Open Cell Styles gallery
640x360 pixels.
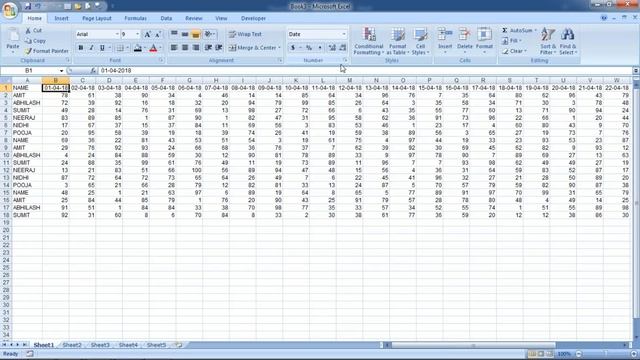pos(420,41)
